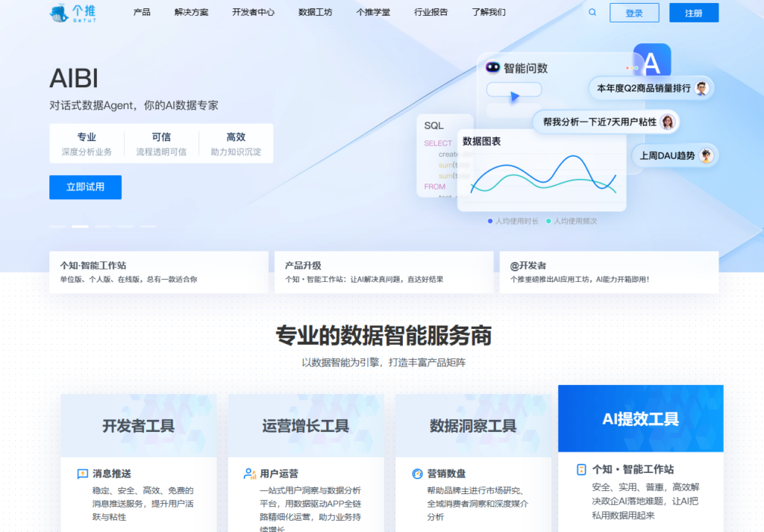Click the eye icon beside 智能问数
Screen dimensions: 764x532
[x=492, y=67]
